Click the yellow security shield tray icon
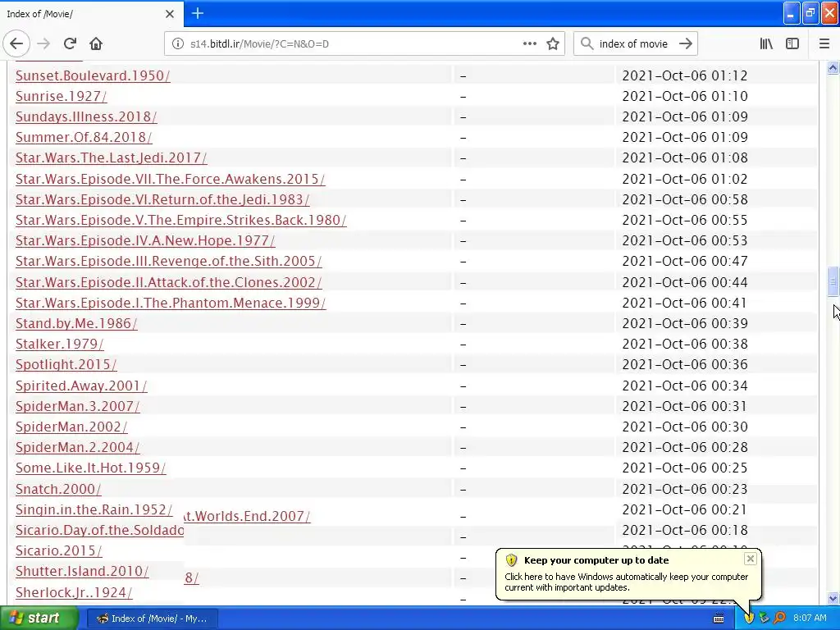Viewport: 840px width, 630px height. coord(748,618)
